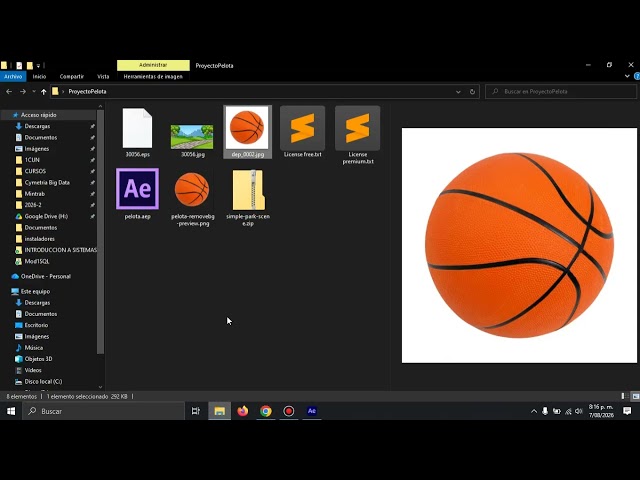Image resolution: width=640 pixels, height=480 pixels.
Task: Go up one folder level
Action: 43,91
